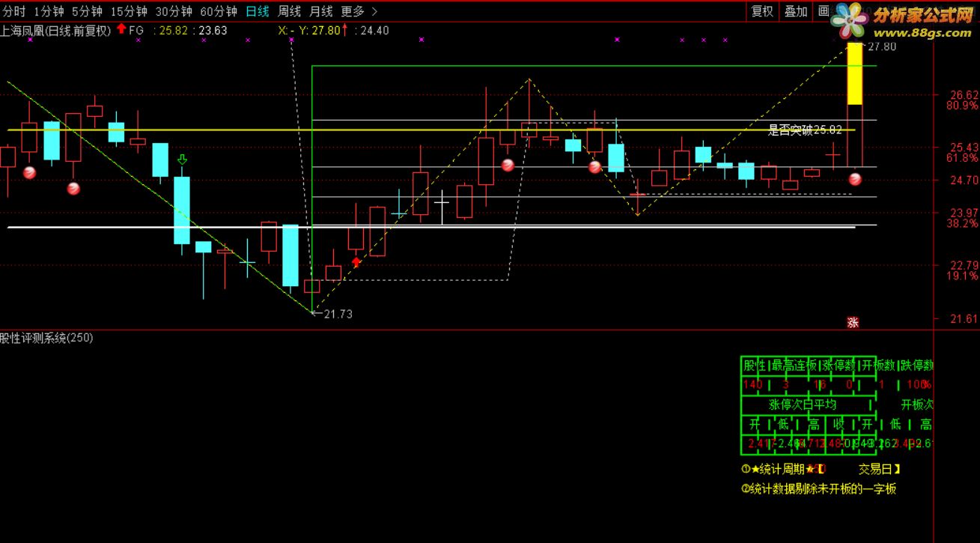Click the 涨停次日平均 table heading

pos(803,404)
